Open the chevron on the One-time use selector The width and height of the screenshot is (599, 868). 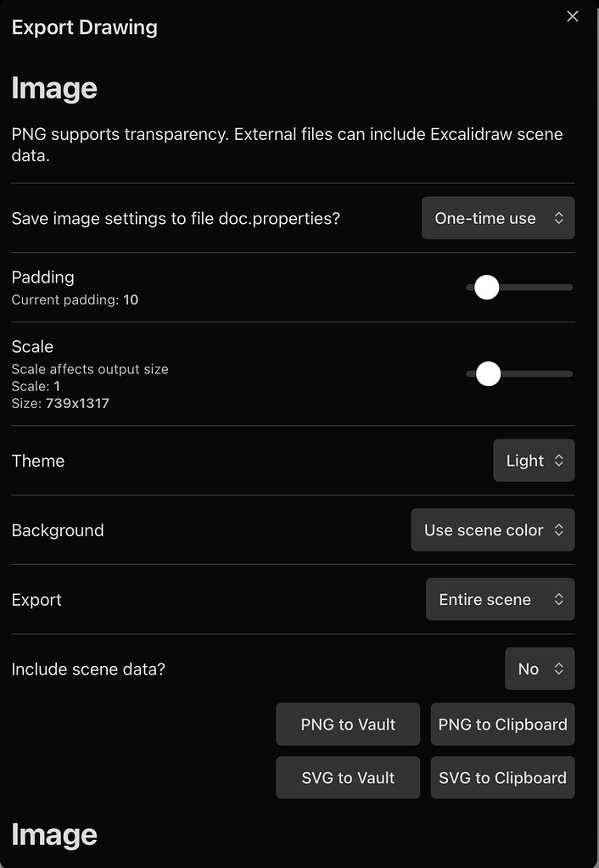coord(560,218)
